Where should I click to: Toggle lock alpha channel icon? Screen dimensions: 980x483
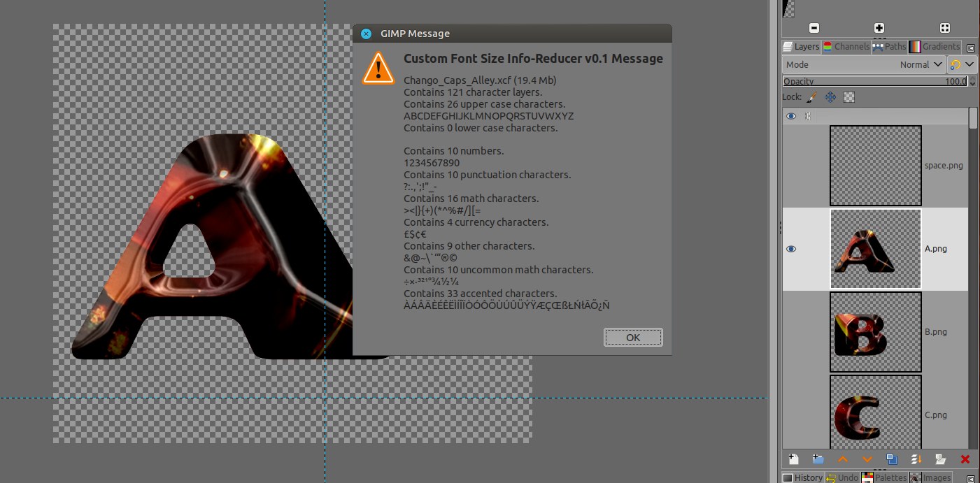pos(849,97)
